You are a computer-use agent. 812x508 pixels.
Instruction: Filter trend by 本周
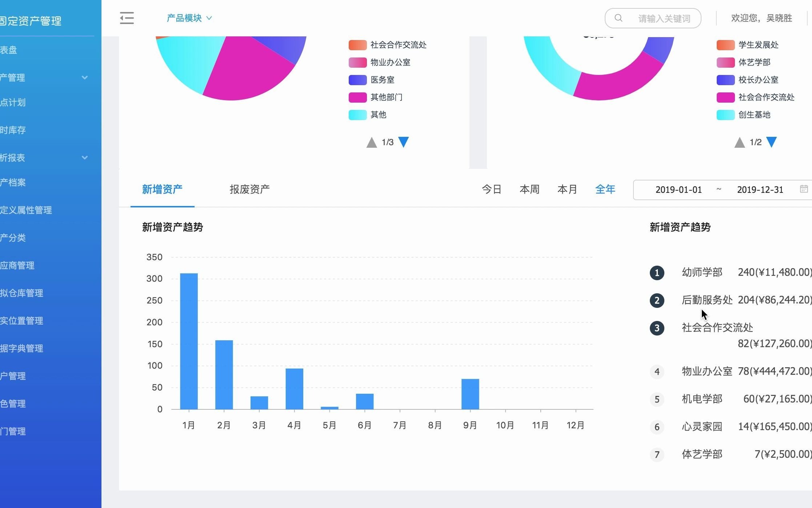click(529, 189)
